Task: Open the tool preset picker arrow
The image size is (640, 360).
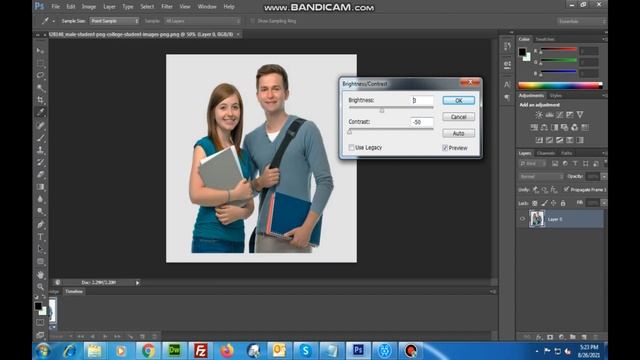Action: click(x=53, y=21)
